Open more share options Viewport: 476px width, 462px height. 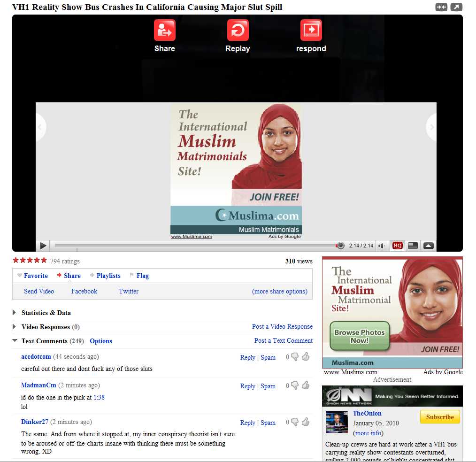tap(280, 291)
